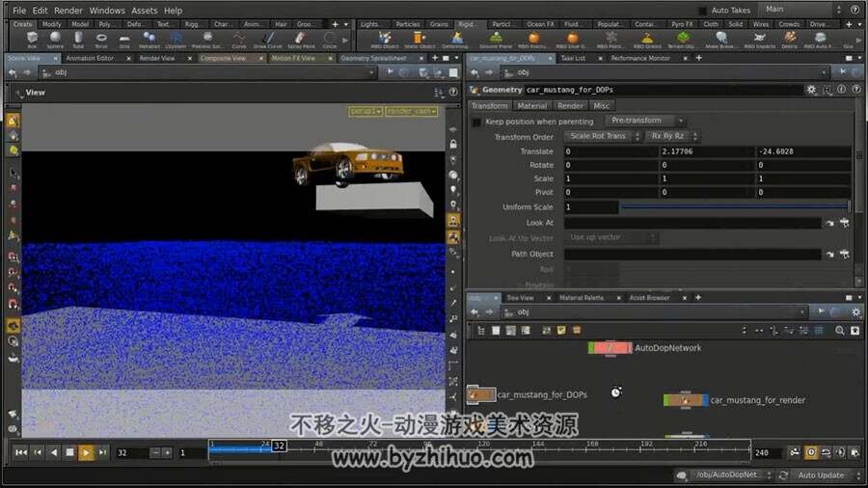Select the L-System shelf tool

[x=176, y=39]
